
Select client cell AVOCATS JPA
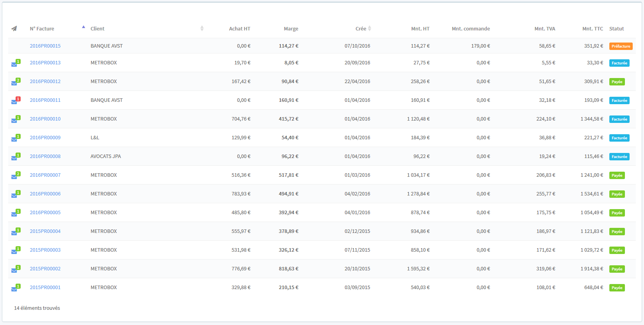[106, 156]
